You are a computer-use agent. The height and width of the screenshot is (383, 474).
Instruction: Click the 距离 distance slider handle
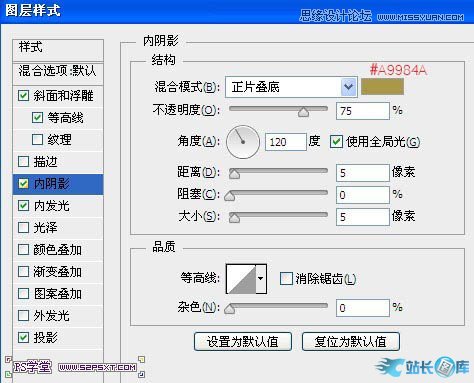[234, 174]
